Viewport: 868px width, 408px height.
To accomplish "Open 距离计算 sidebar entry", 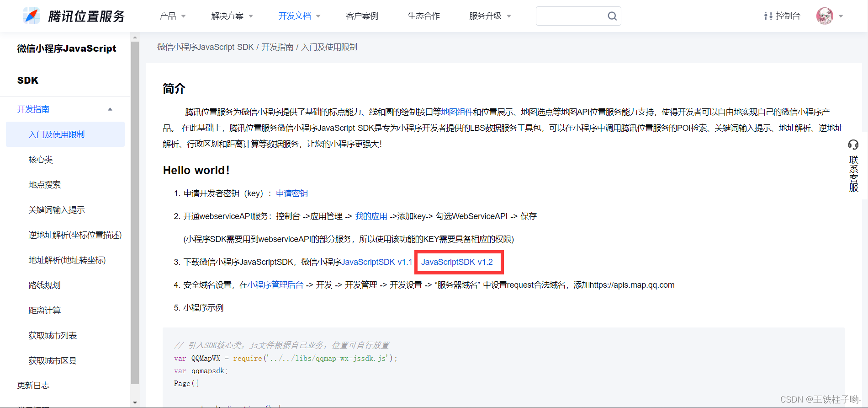I will click(44, 311).
